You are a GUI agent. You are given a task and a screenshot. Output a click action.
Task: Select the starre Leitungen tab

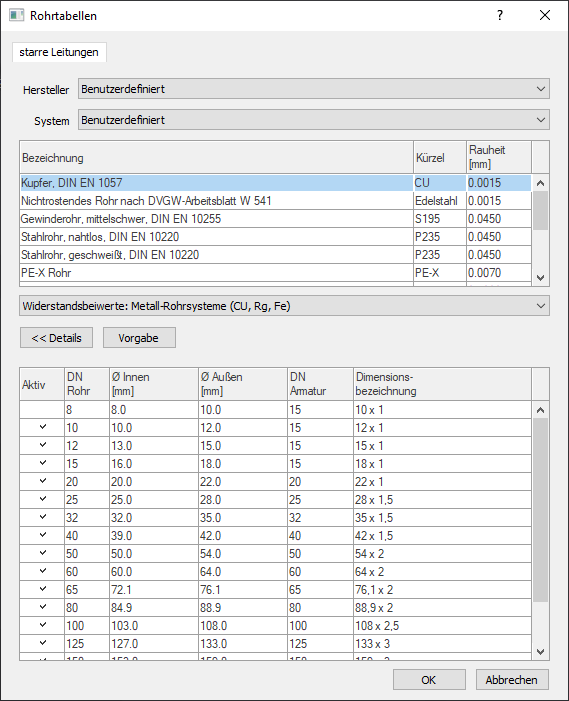point(59,52)
